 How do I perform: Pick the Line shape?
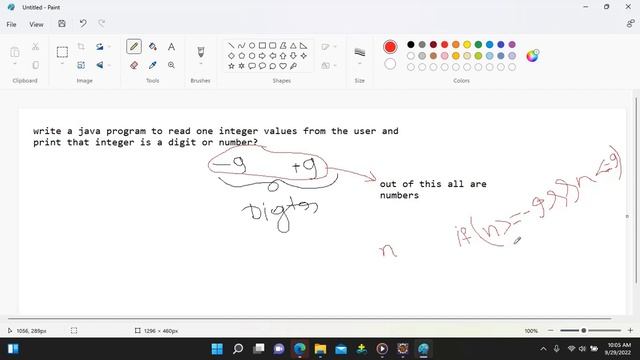[231, 45]
